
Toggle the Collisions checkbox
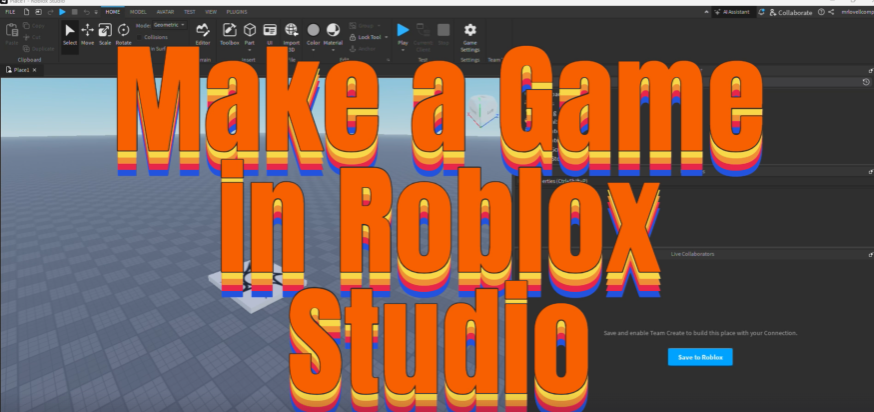click(139, 37)
